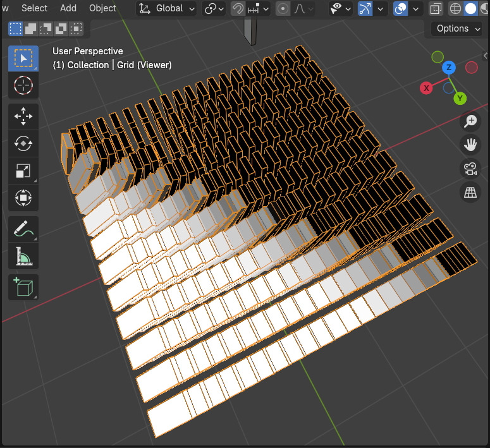490x448 pixels.
Task: Activate the 3D Cursor tool
Action: (x=23, y=85)
